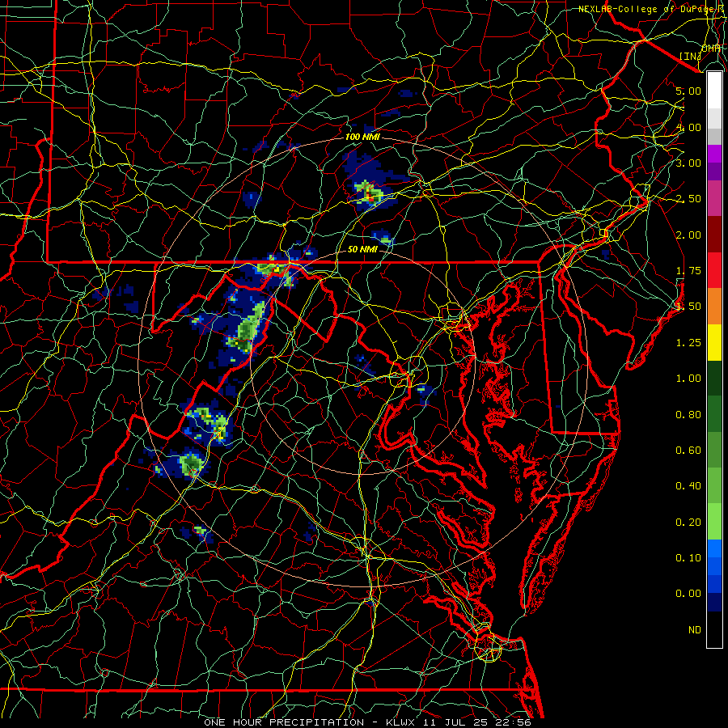Click the [IN] units label

tap(691, 56)
